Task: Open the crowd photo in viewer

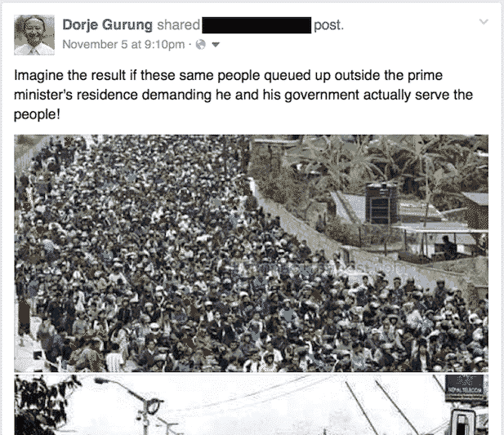Action: click(251, 253)
